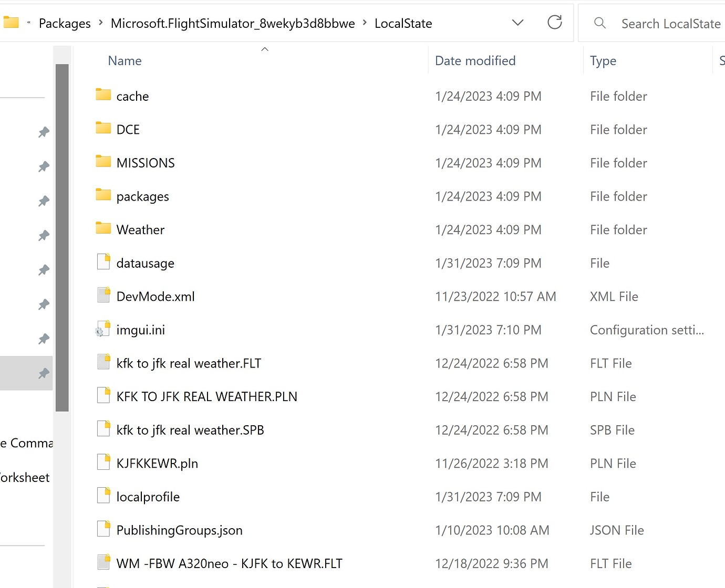This screenshot has width=725, height=588.
Task: Sort files by Name column
Action: coord(125,61)
